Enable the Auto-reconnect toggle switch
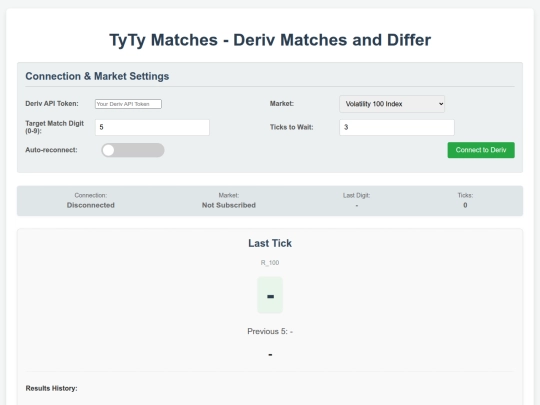The image size is (540, 405). click(x=133, y=150)
